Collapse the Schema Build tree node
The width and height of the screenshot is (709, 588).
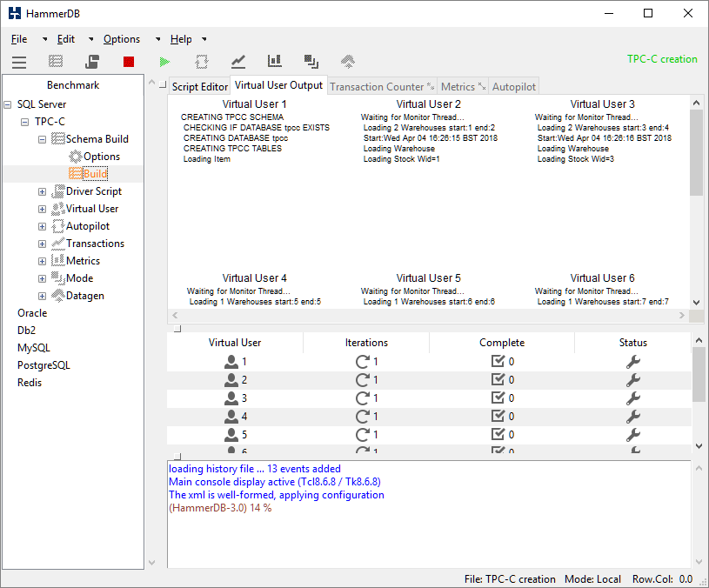42,140
